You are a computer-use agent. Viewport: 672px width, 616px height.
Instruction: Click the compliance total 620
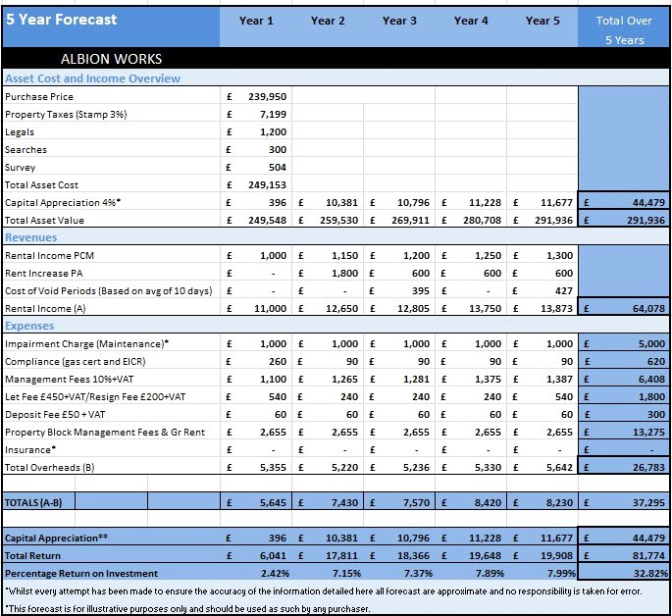pos(656,362)
